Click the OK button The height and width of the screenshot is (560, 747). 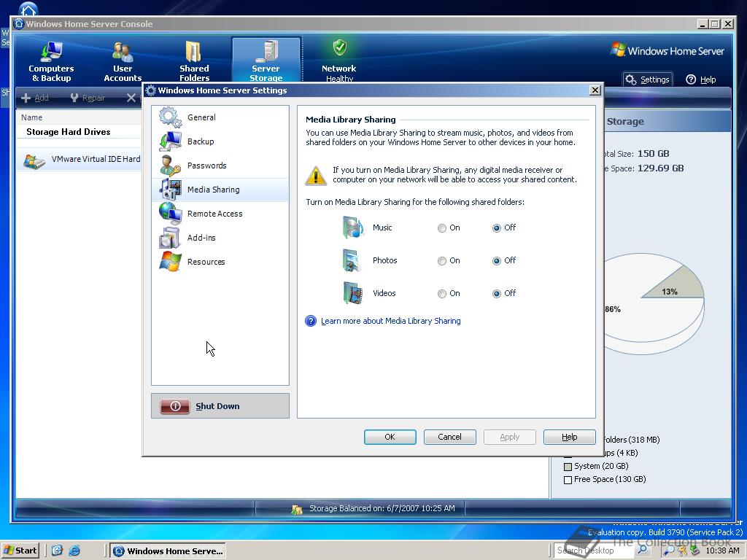(x=390, y=437)
